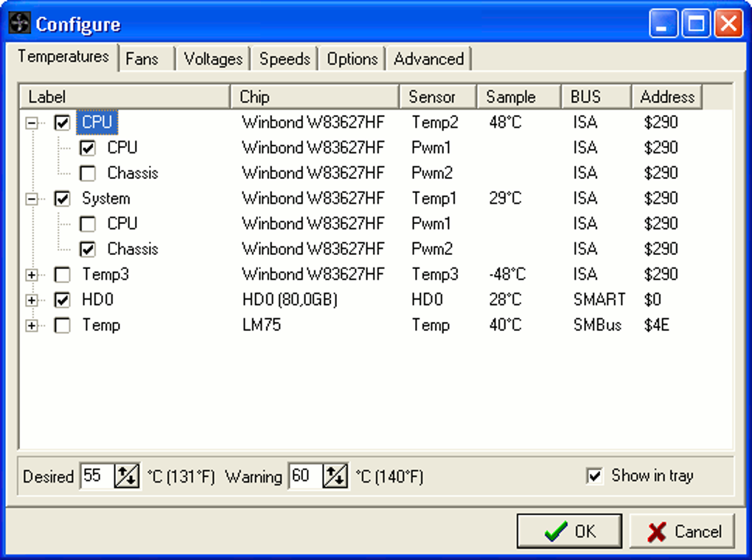
Task: Uncheck the Chassis Pwm2 checkbox under System
Action: pyautogui.click(x=88, y=249)
